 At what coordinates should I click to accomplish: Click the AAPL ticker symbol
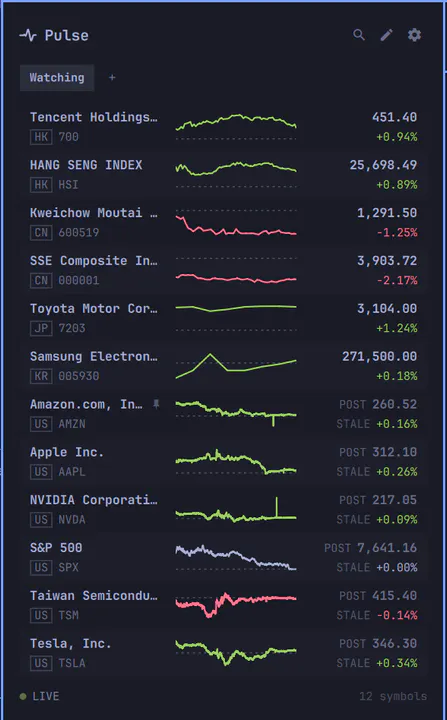(72, 472)
